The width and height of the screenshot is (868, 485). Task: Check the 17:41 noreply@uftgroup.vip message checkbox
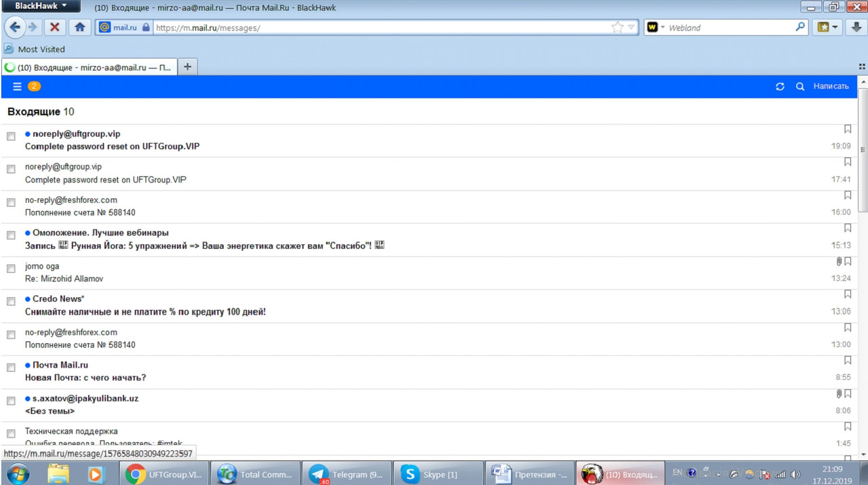coord(11,170)
